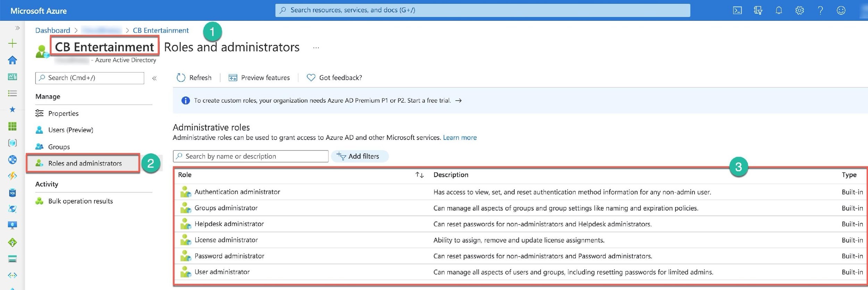Open the Learn more link

tap(460, 138)
